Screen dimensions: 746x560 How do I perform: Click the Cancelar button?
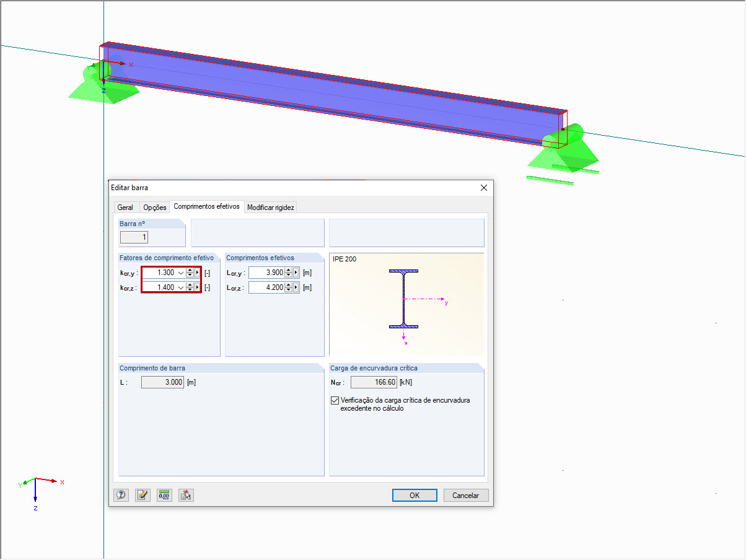[466, 496]
